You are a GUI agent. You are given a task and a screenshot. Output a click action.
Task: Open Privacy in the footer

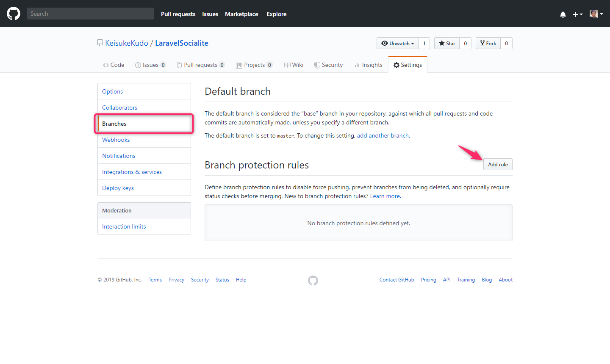tap(176, 280)
